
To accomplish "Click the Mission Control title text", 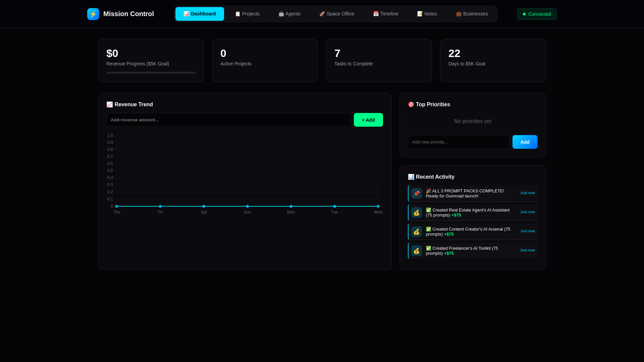I will click(128, 14).
